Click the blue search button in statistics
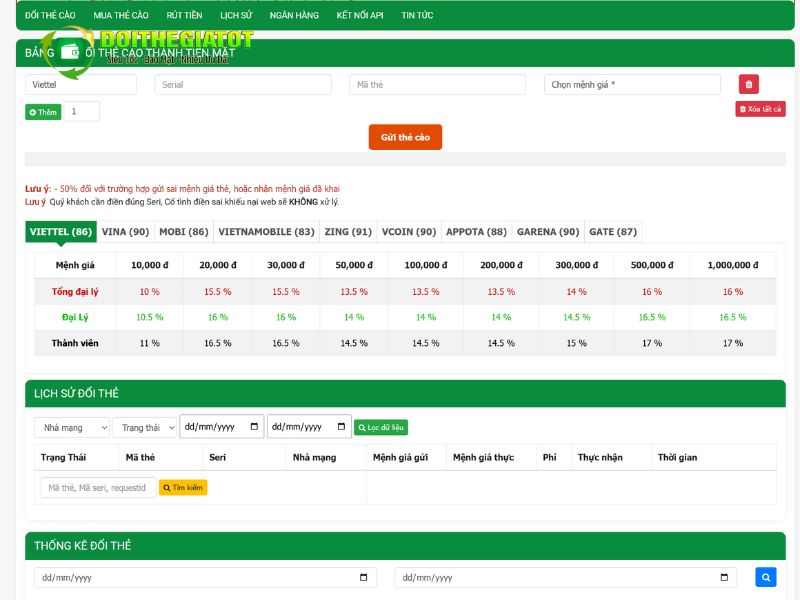 765,577
